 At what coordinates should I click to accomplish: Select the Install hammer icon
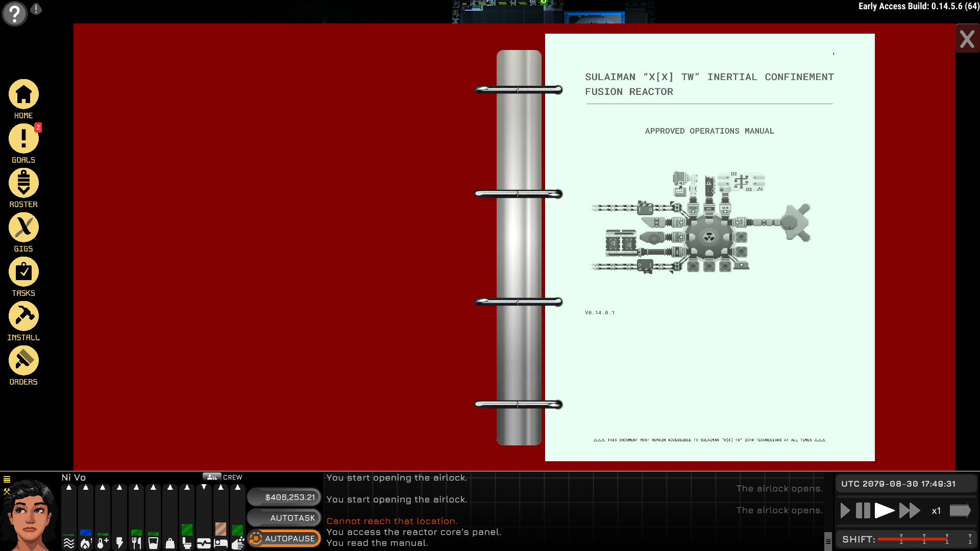pyautogui.click(x=23, y=317)
